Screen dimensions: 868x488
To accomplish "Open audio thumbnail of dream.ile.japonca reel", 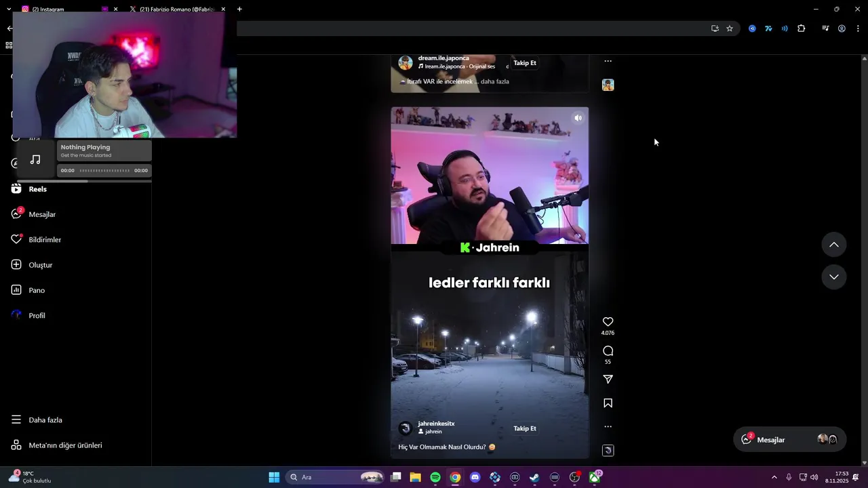I will tap(608, 85).
